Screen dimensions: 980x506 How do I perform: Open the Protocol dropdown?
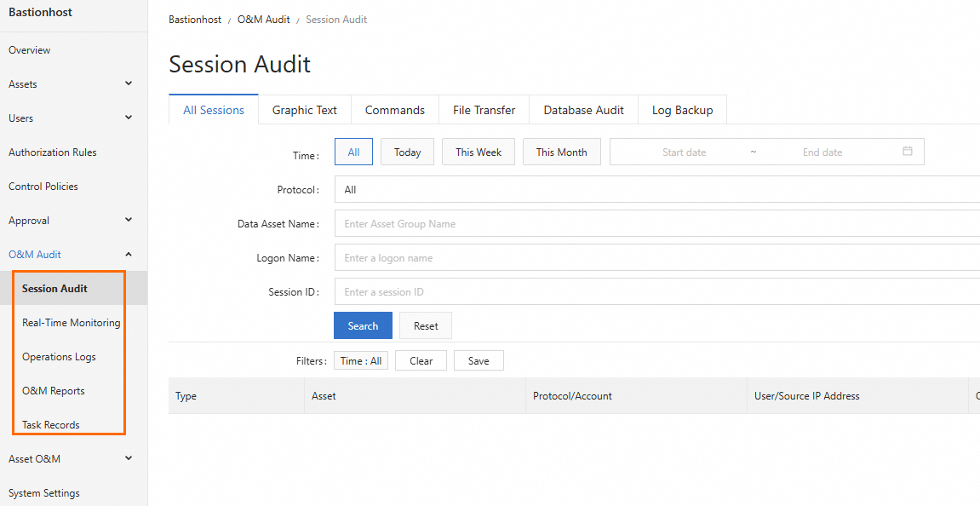(656, 190)
